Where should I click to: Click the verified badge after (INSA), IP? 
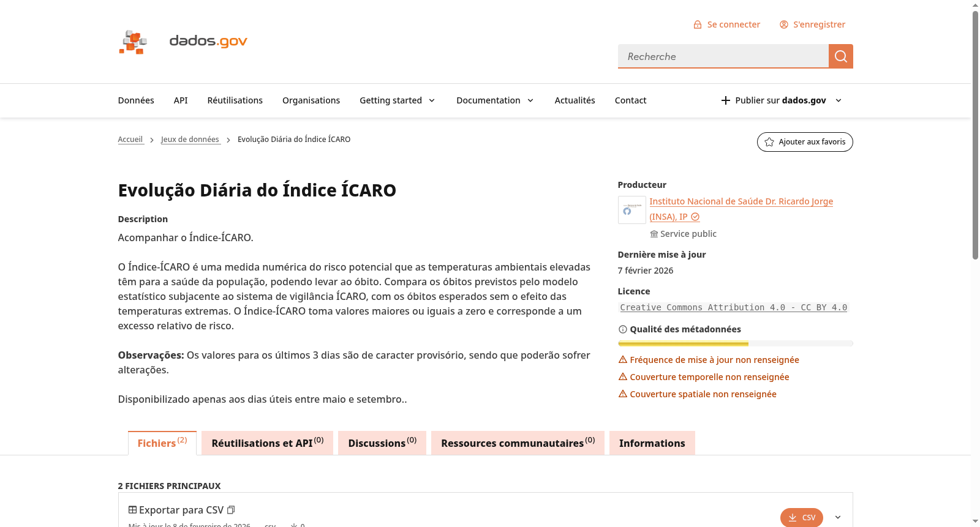[695, 217]
